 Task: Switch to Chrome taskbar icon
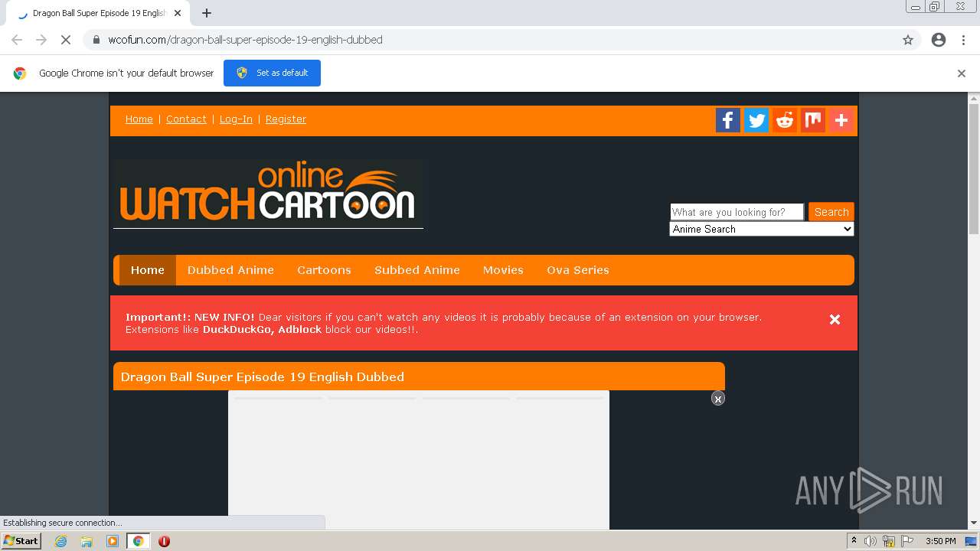point(139,541)
